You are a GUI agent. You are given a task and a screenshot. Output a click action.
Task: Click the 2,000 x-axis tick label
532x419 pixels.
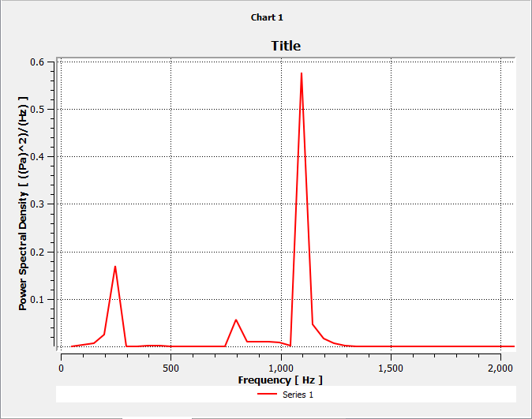click(500, 368)
